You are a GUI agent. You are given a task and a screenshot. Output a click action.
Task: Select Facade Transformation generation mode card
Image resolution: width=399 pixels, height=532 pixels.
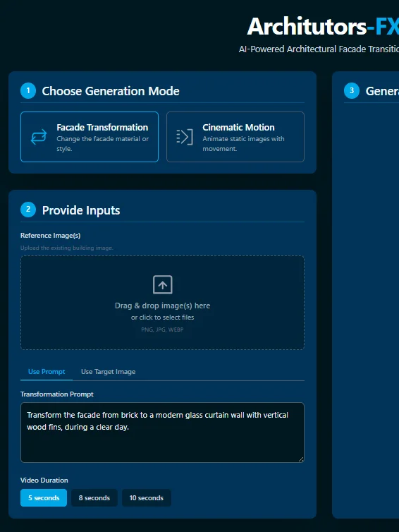point(90,137)
